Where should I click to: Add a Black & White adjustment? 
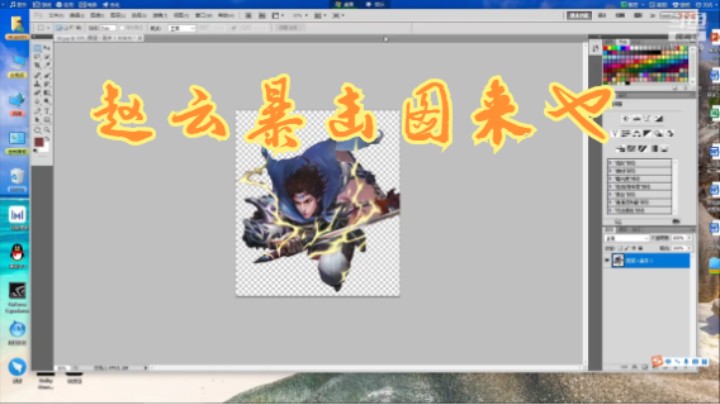click(x=647, y=134)
